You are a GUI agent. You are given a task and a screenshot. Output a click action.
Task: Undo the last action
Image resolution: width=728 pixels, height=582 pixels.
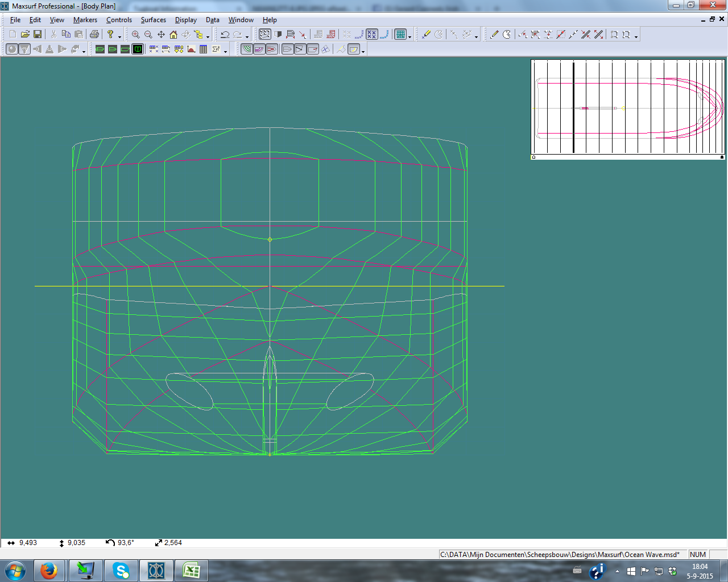click(x=225, y=35)
